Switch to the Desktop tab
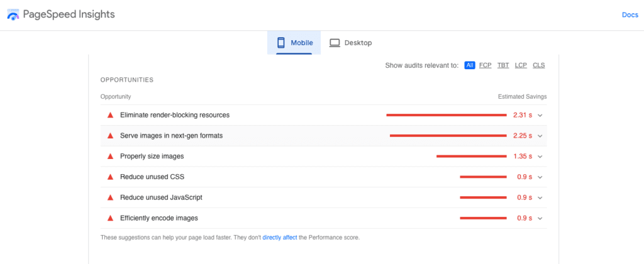 (351, 43)
